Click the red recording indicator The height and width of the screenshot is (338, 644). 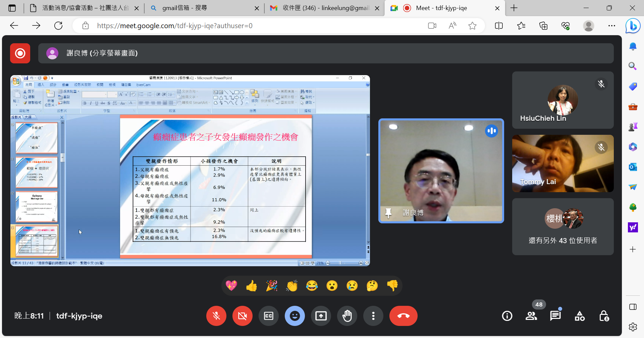20,53
